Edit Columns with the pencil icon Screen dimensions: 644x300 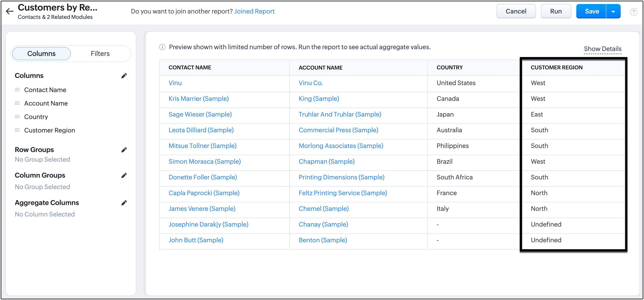click(x=124, y=76)
